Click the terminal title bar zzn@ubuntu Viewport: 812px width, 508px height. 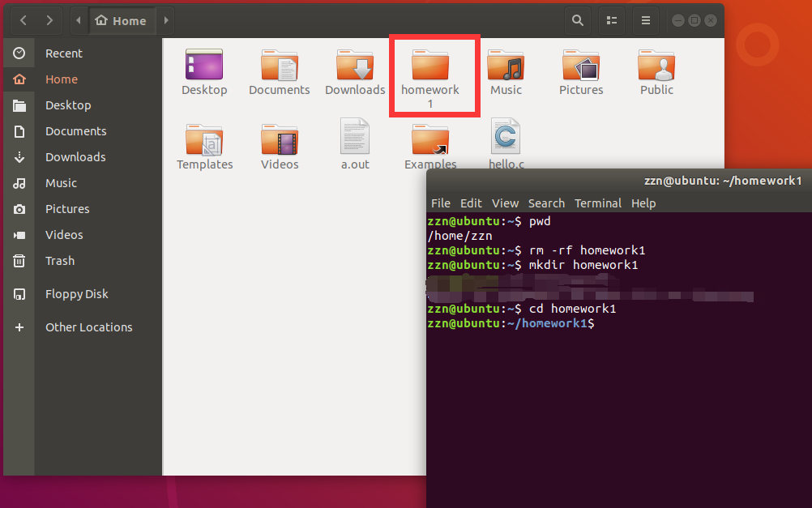pyautogui.click(x=722, y=181)
